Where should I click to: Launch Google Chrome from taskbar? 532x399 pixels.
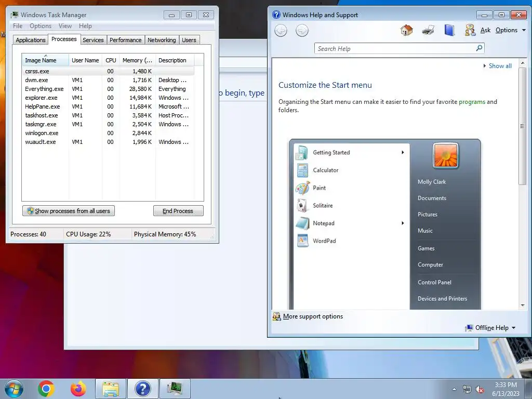click(46, 389)
